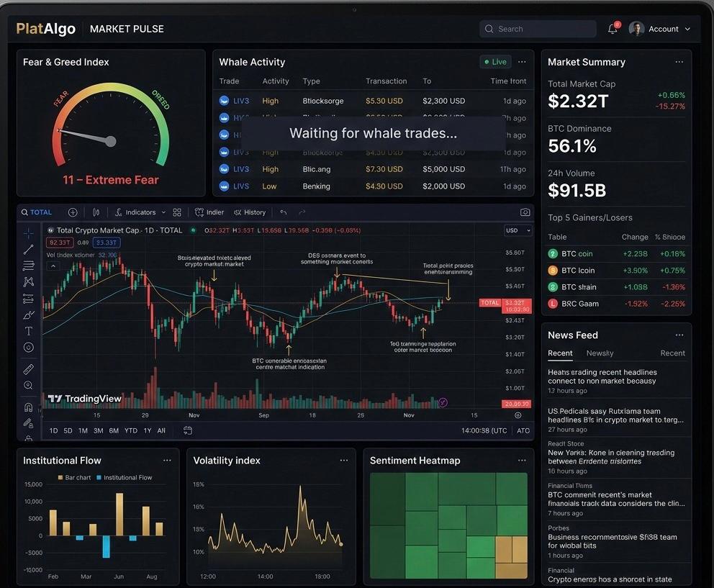Click the PlatAlgo logo
This screenshot has width=714, height=588.
[45, 29]
